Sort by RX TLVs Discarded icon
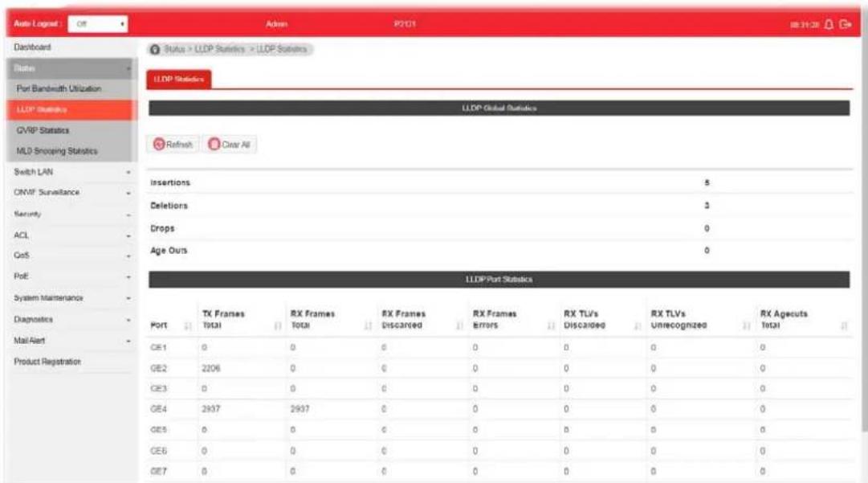Screen dimensions: 868x483 coord(638,325)
